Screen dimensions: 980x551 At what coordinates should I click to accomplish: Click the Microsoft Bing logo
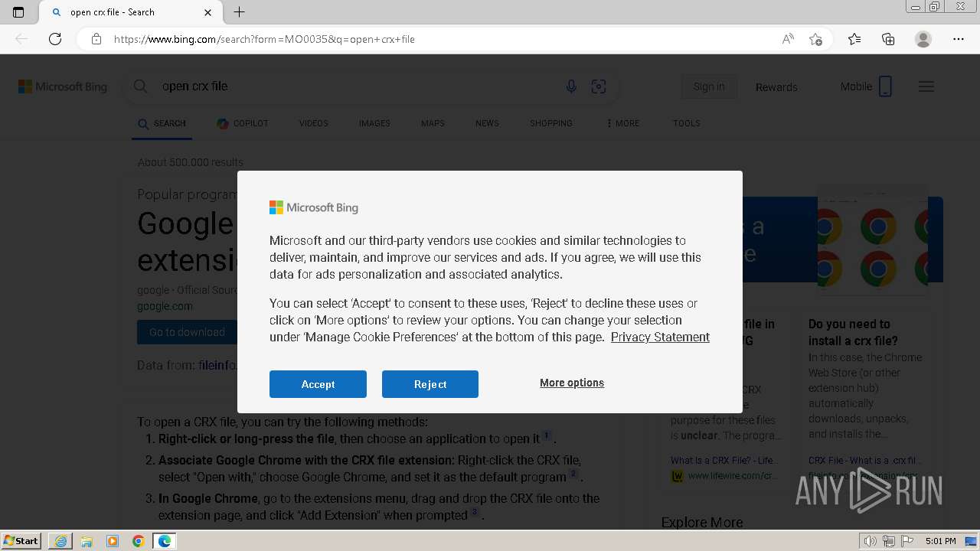(x=63, y=86)
